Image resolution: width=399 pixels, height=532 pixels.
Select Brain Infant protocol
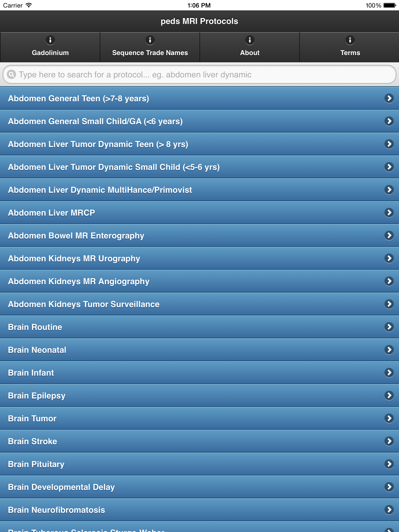[199, 373]
